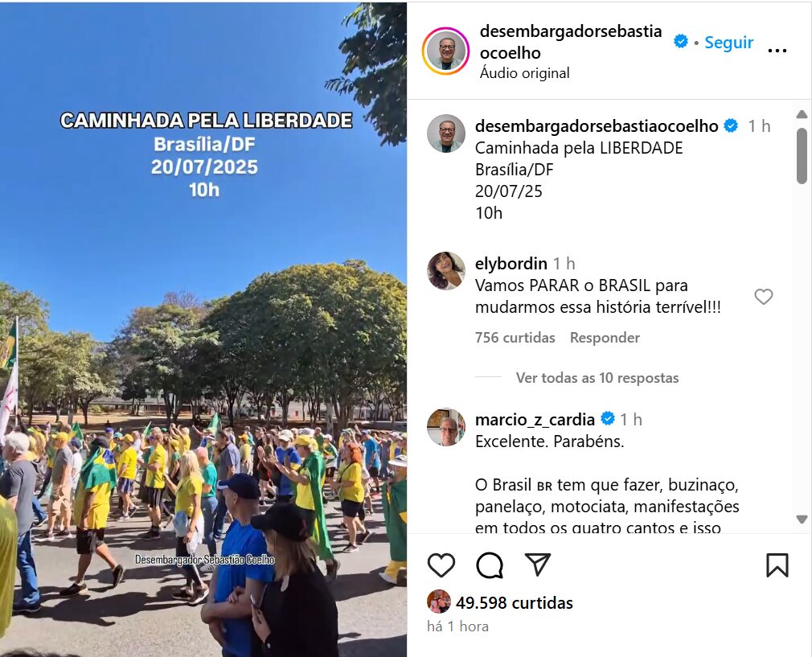Image resolution: width=812 pixels, height=657 pixels.
Task: Open the Áudio original link
Action: (x=525, y=73)
